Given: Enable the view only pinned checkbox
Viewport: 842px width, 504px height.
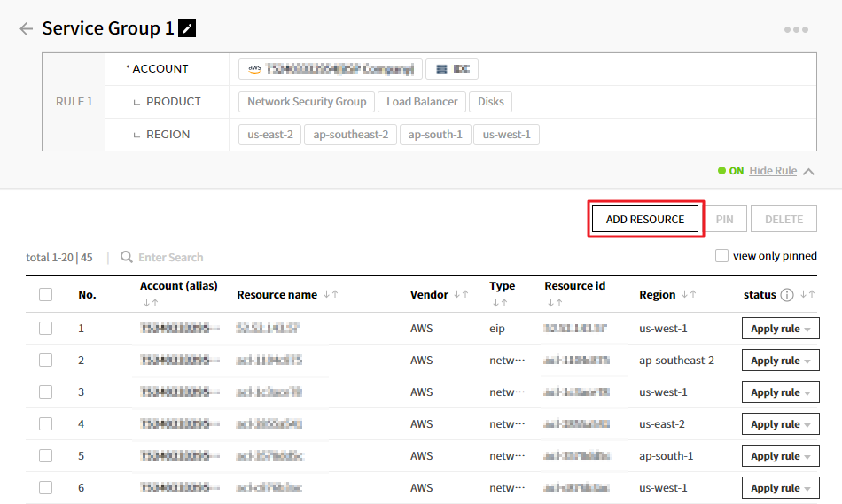Looking at the screenshot, I should [x=721, y=256].
